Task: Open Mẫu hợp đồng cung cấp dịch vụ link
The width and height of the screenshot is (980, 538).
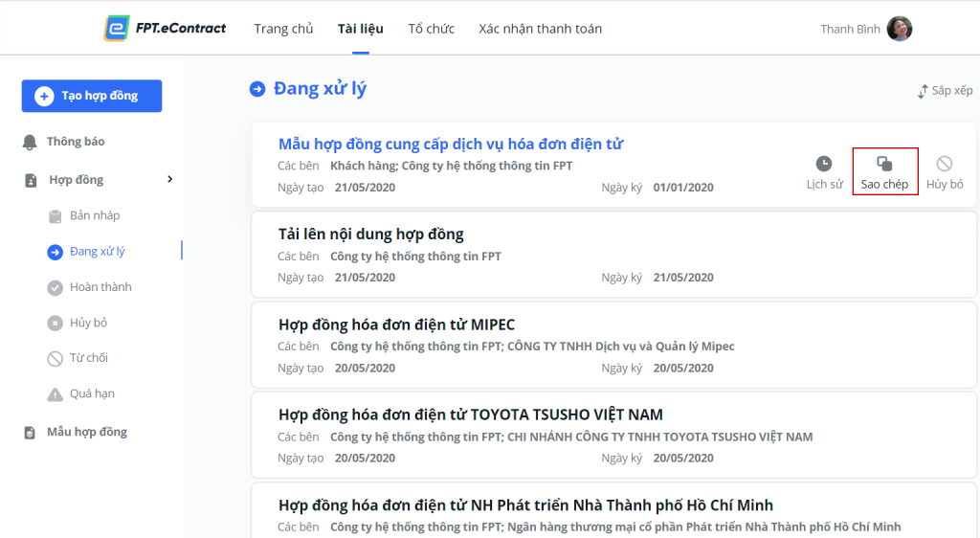Action: click(451, 144)
